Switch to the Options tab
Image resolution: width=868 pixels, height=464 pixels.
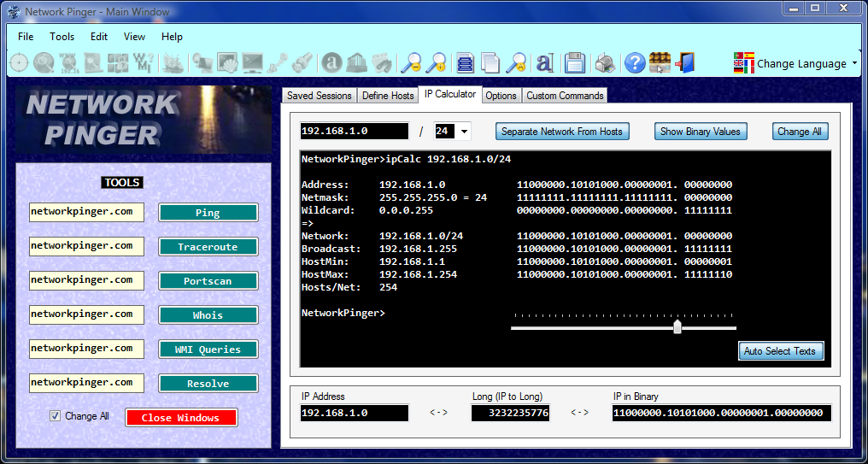tap(501, 95)
